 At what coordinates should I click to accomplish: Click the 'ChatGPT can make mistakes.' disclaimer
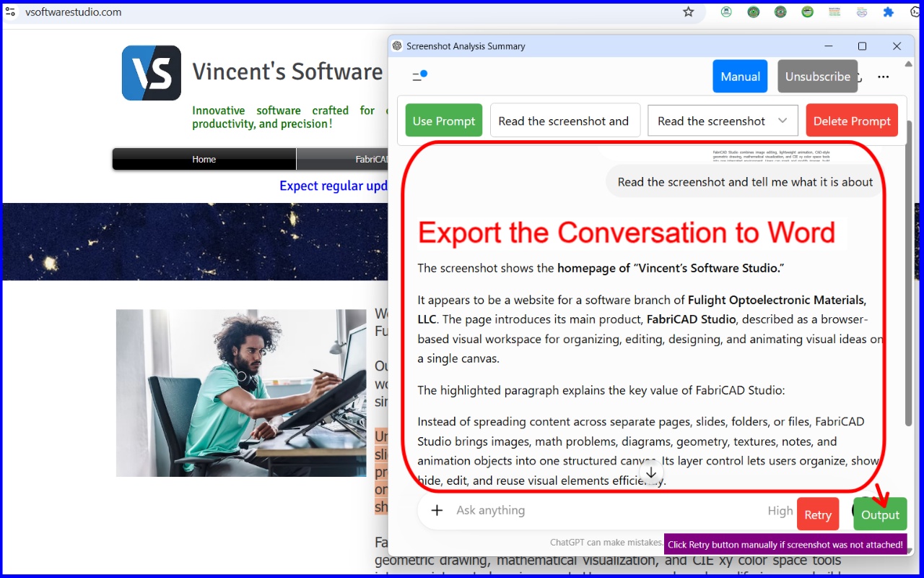(x=606, y=543)
